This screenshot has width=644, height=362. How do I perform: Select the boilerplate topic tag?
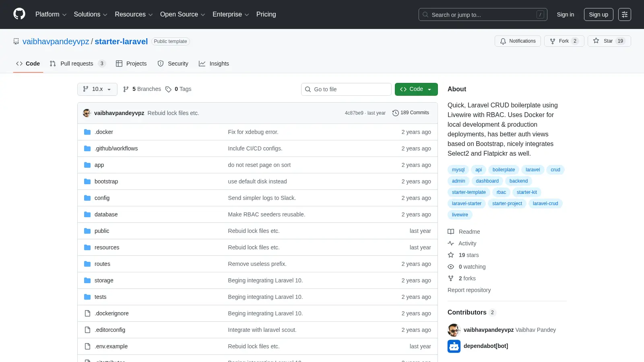click(504, 170)
